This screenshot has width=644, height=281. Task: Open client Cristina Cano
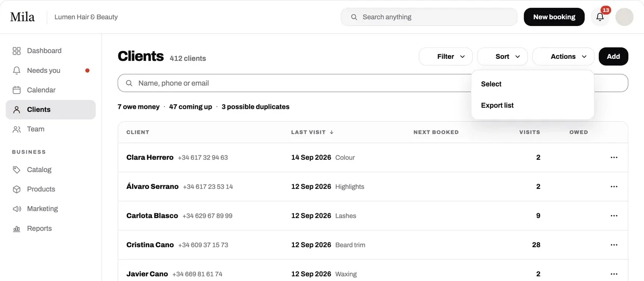(x=150, y=245)
